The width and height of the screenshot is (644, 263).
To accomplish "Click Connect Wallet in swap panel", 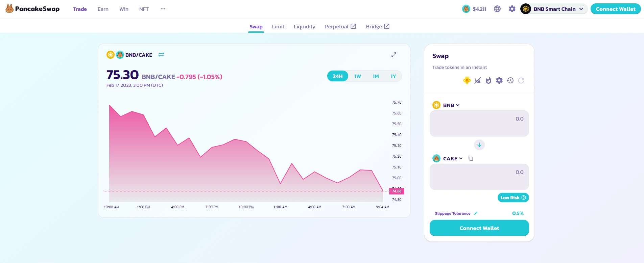I will coord(479,228).
